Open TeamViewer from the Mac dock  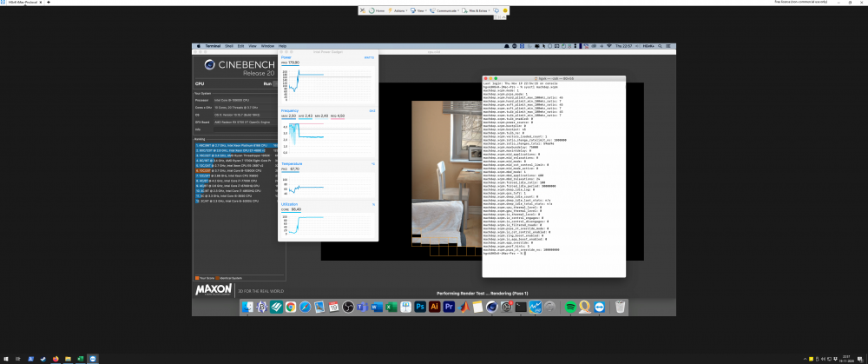(599, 307)
